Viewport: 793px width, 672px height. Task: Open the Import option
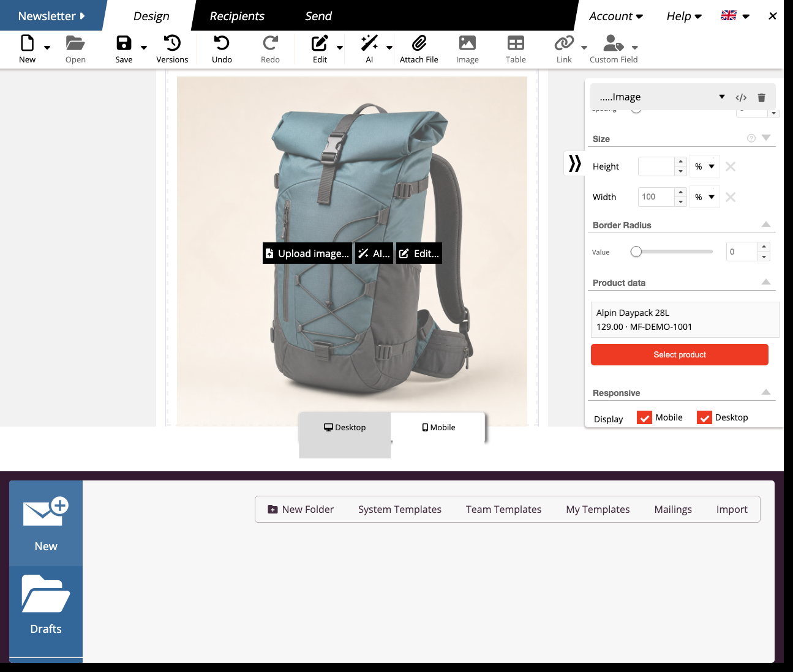(732, 509)
